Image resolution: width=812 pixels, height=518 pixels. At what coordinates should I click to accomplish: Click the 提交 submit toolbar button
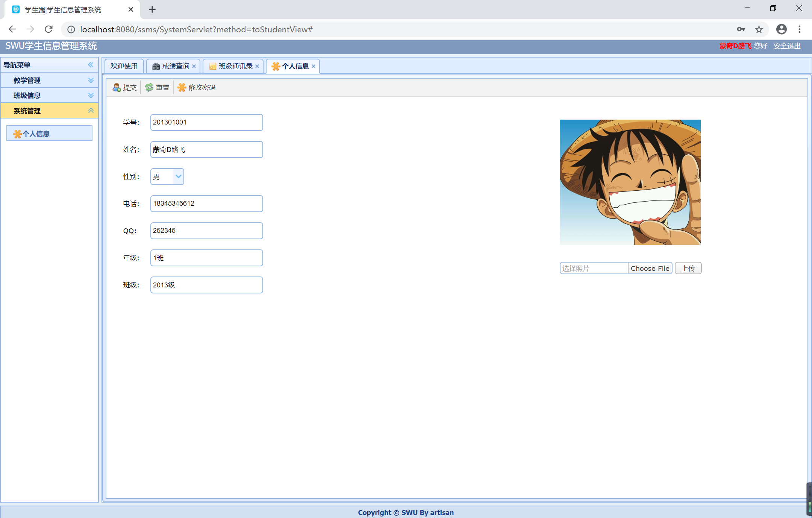124,87
